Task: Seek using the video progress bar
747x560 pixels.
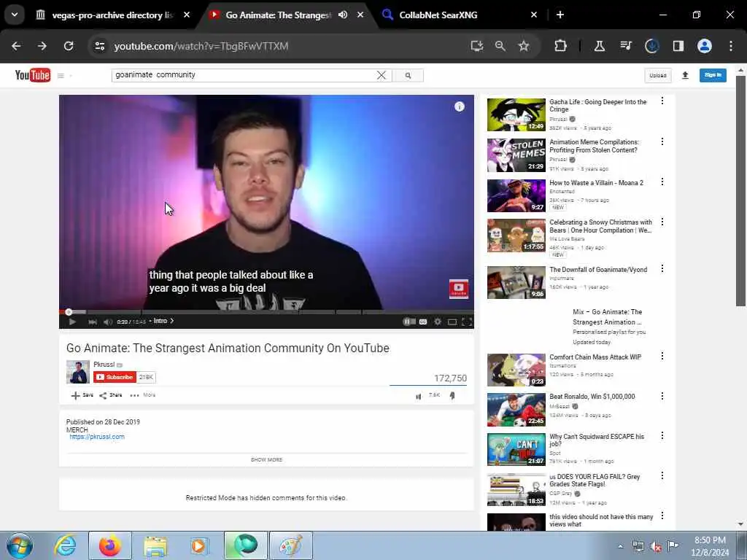Action: 266,312
